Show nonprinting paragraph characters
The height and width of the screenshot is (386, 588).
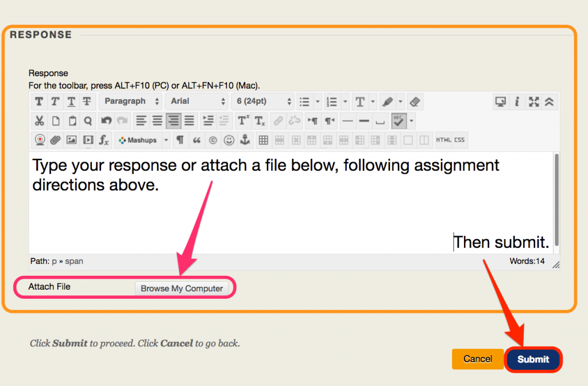[180, 140]
